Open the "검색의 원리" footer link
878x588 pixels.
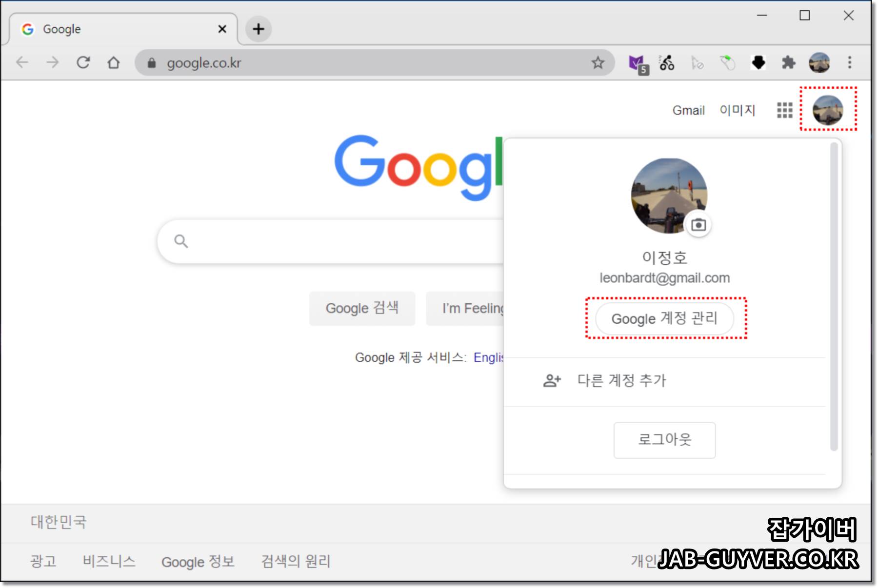(x=295, y=562)
